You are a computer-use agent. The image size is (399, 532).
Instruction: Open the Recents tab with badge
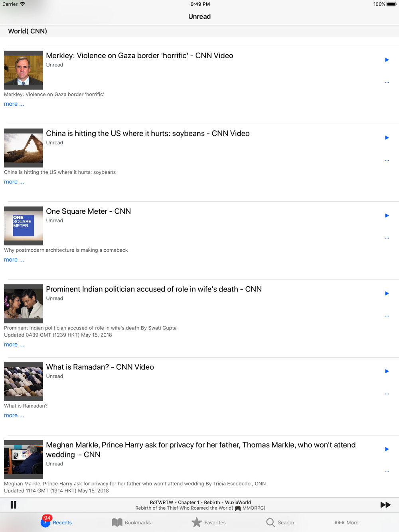tap(56, 522)
